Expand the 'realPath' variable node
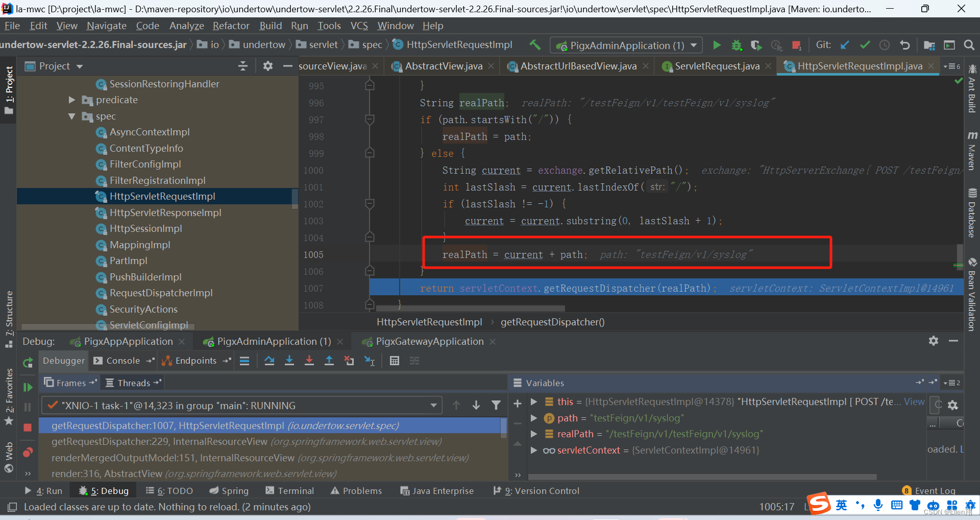Image resolution: width=980 pixels, height=520 pixels. click(534, 434)
